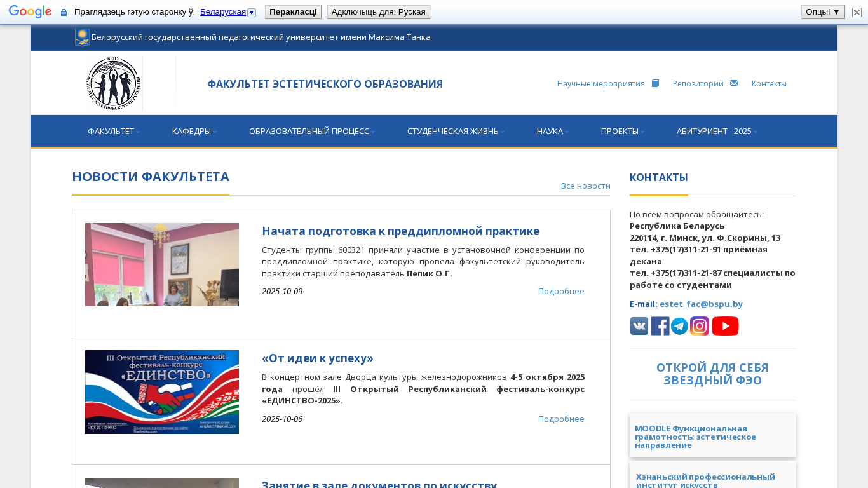Click the name Пепик О.Г. in the article
868x488 pixels.
[430, 273]
